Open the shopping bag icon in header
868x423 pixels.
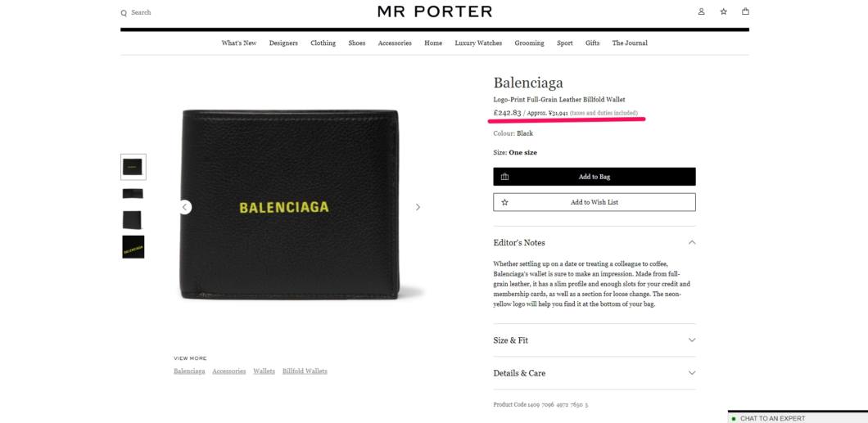(x=745, y=11)
